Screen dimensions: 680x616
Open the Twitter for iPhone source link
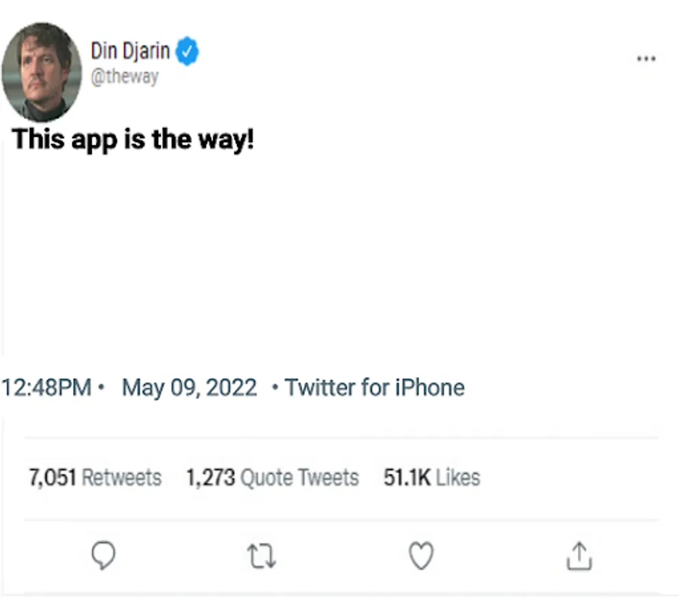(x=375, y=388)
